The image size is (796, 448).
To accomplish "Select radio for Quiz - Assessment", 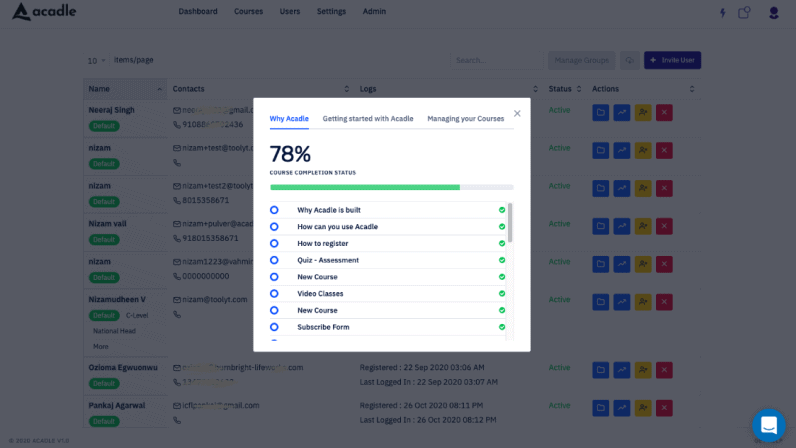I will click(x=274, y=260).
